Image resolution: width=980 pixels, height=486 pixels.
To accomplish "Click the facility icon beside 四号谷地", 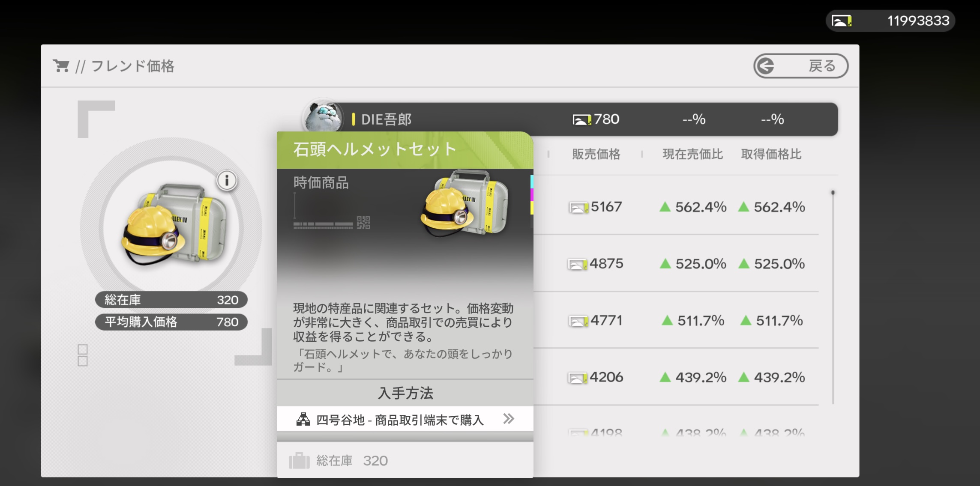I will pyautogui.click(x=303, y=419).
